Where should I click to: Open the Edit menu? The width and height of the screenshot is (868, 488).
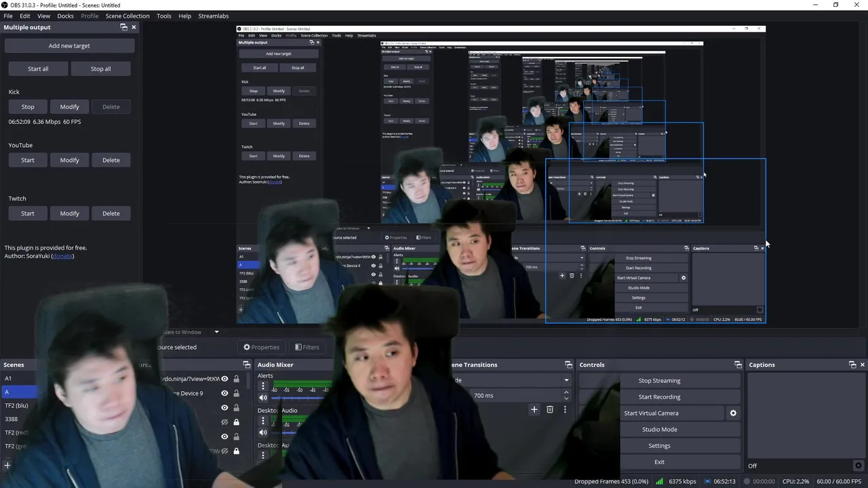(x=25, y=16)
